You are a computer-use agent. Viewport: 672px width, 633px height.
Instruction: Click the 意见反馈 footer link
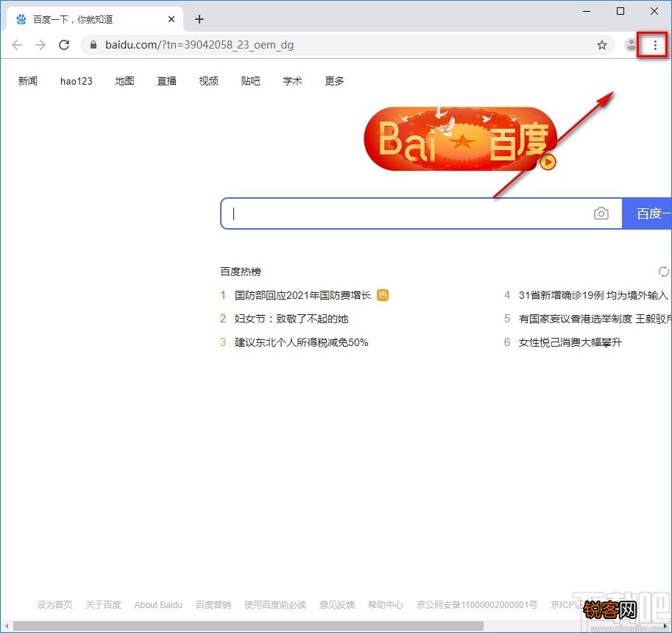coord(337,605)
